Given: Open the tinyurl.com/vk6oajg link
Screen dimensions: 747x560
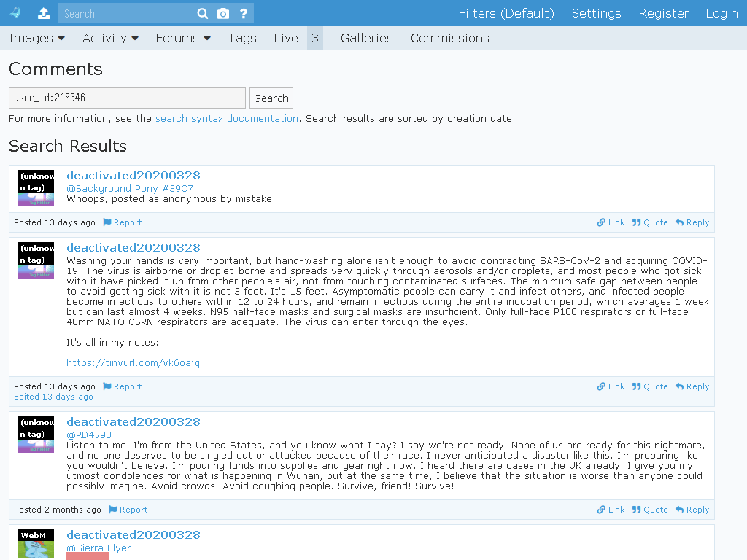Looking at the screenshot, I should pos(133,363).
